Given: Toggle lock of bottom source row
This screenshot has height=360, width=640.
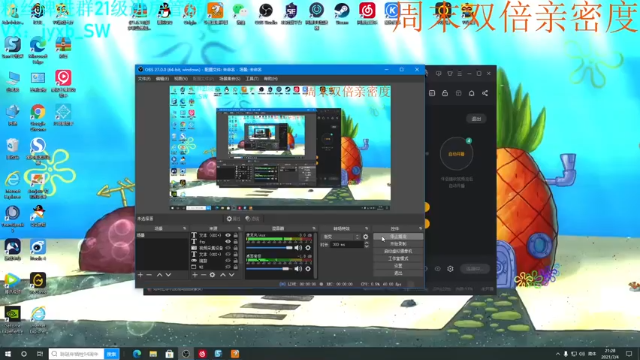Looking at the screenshot, I should pos(236,267).
